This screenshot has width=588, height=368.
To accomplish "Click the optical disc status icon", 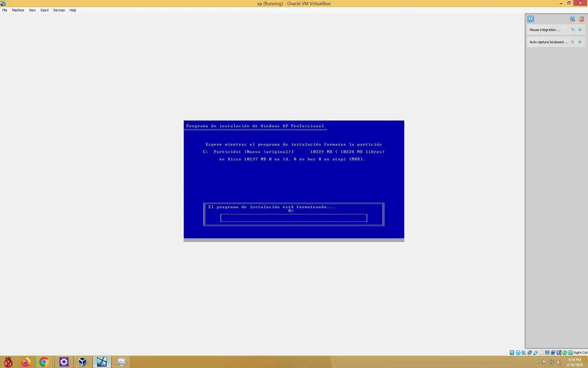I will pos(518,353).
